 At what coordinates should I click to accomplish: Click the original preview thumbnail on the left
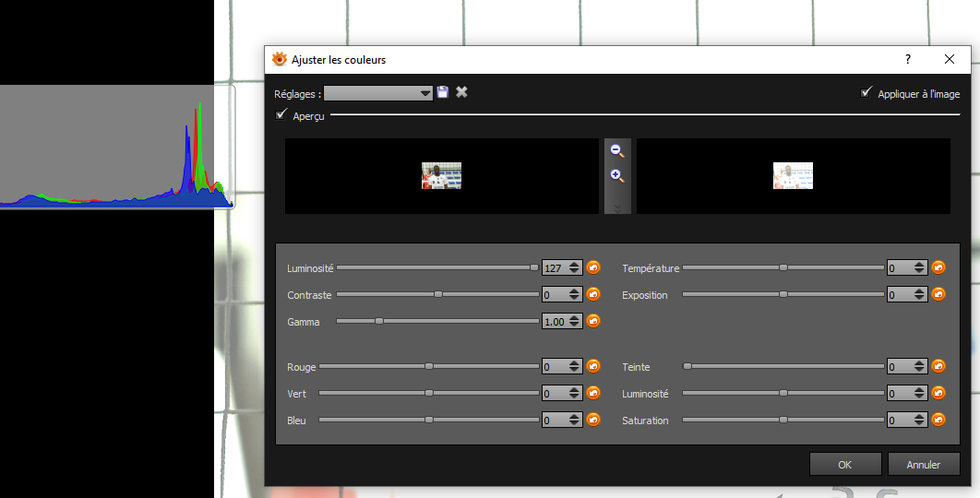pyautogui.click(x=441, y=175)
